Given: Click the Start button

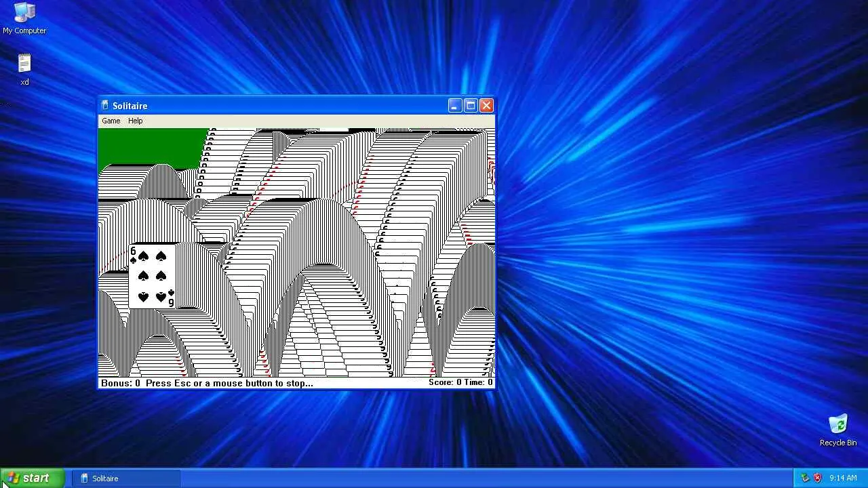Looking at the screenshot, I should click(x=33, y=478).
